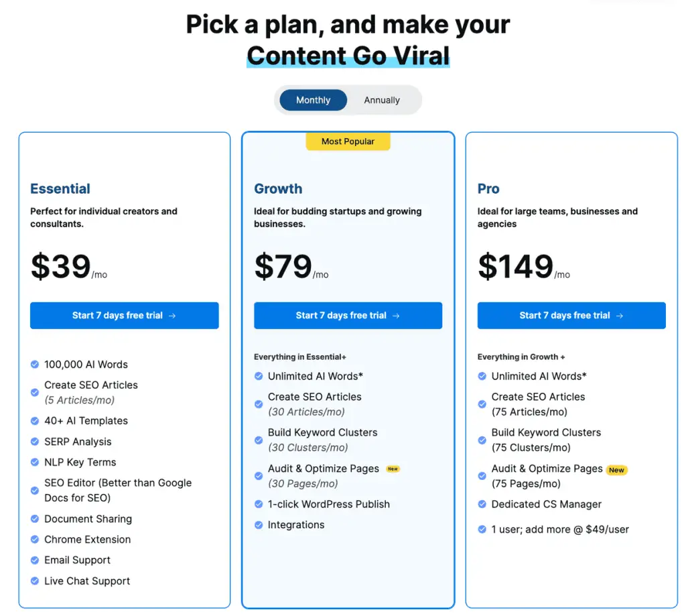Switch billing to Monthly

pos(314,100)
